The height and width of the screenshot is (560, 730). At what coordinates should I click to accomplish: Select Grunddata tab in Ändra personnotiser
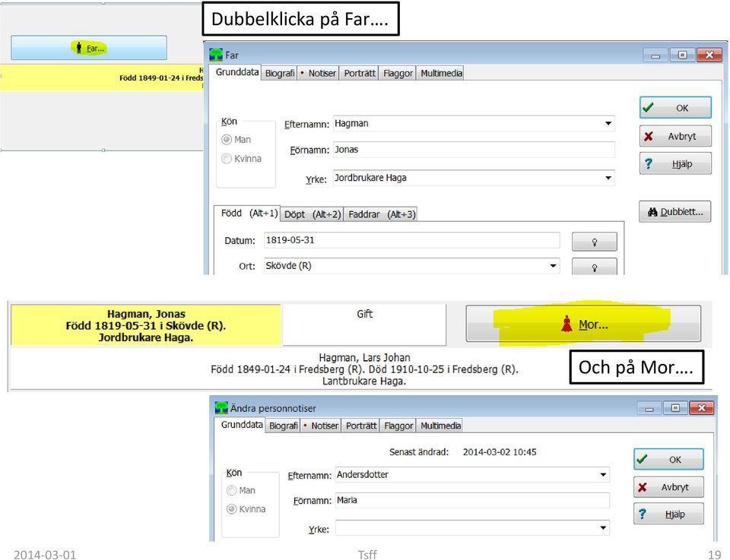[242, 425]
